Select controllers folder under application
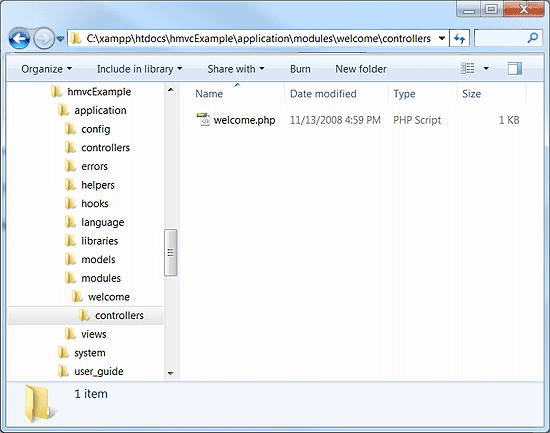Screen dimensions: 550x433 click(x=106, y=148)
